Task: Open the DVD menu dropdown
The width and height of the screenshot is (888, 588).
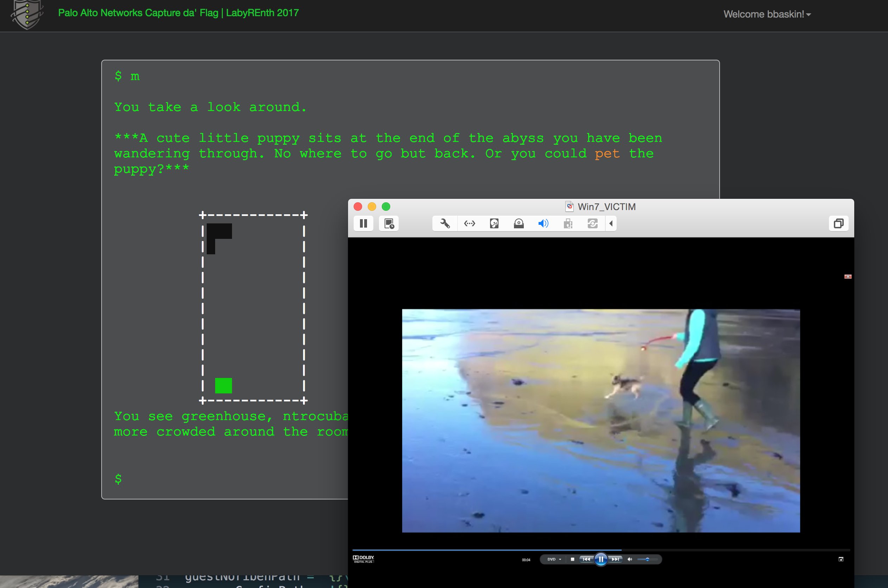Action: tap(554, 559)
